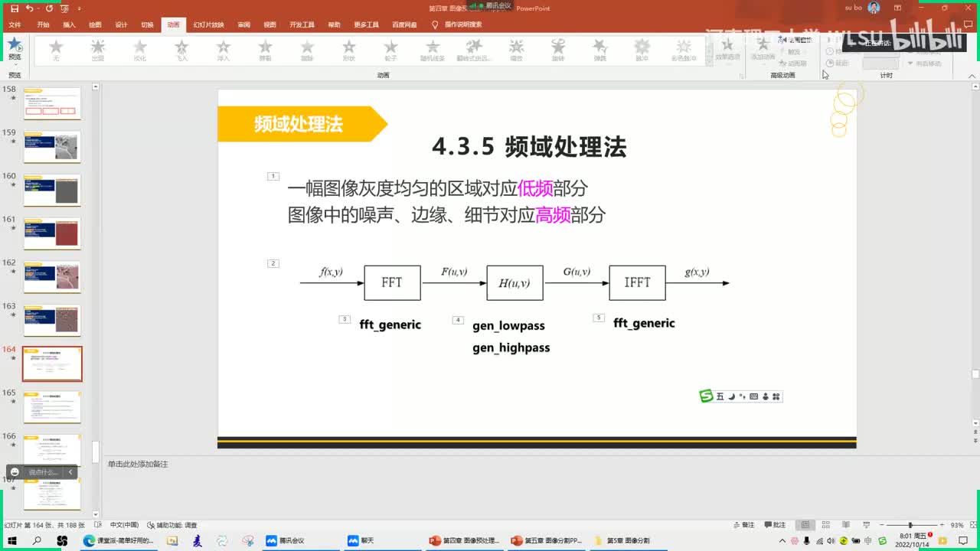Click the Sogou input method toolbar logo
The height and width of the screenshot is (551, 980).
(x=706, y=396)
